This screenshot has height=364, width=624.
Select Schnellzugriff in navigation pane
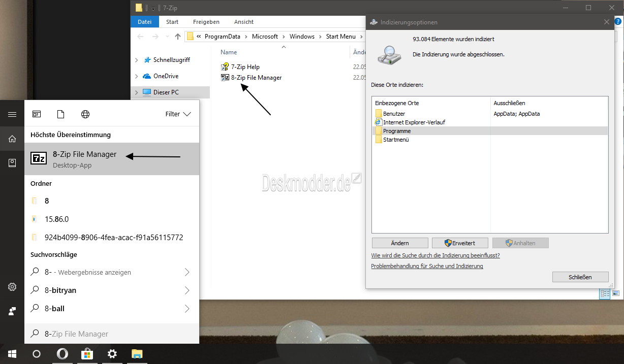[171, 60]
